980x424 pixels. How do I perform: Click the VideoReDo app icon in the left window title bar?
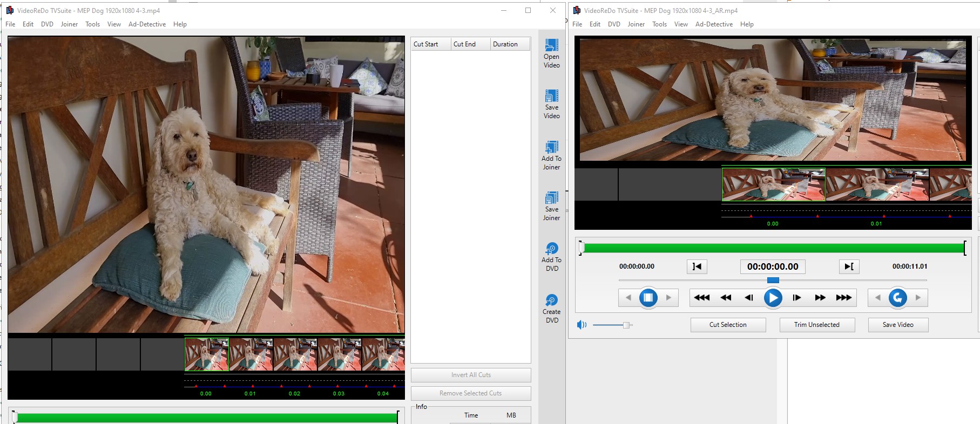tap(10, 10)
